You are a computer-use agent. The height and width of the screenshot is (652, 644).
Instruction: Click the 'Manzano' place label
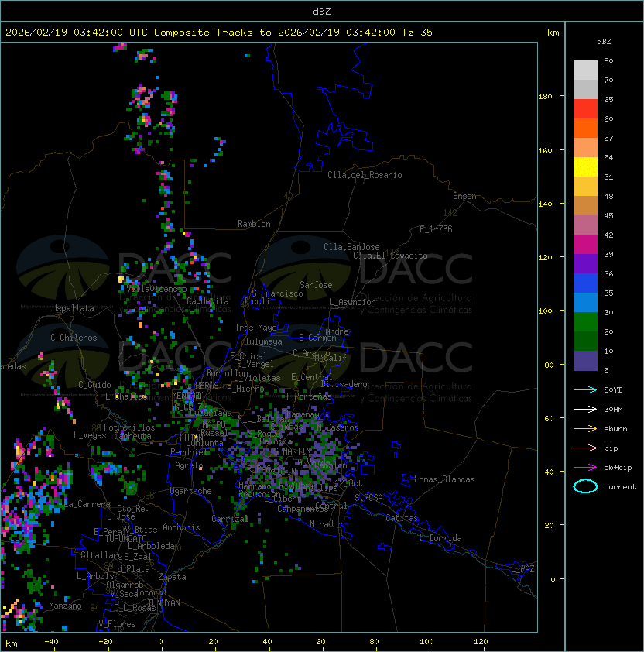tap(65, 606)
